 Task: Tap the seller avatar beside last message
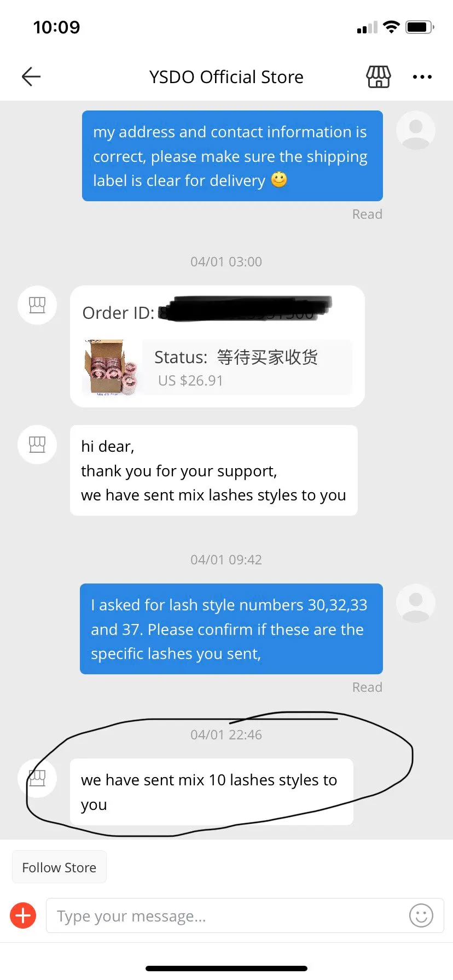pyautogui.click(x=37, y=778)
